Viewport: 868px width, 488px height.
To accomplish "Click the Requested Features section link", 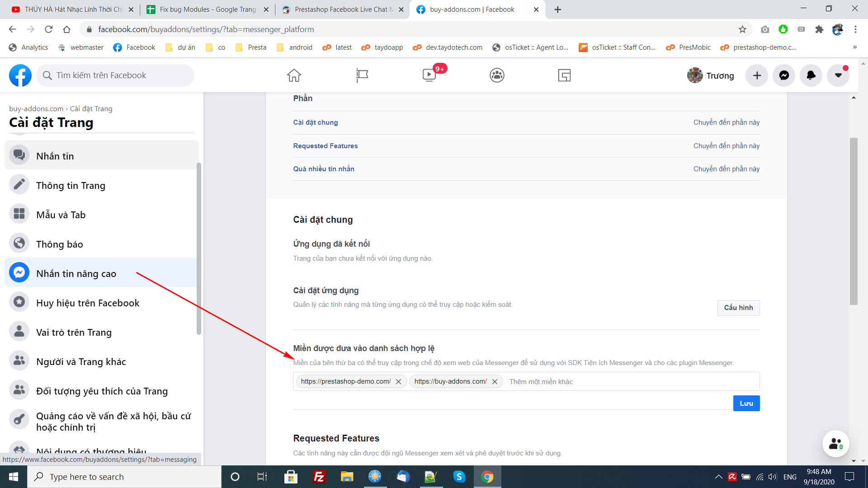I will 325,146.
